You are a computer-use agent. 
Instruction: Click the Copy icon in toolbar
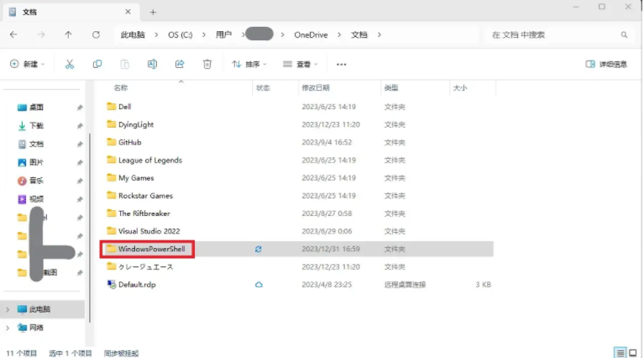click(x=97, y=64)
